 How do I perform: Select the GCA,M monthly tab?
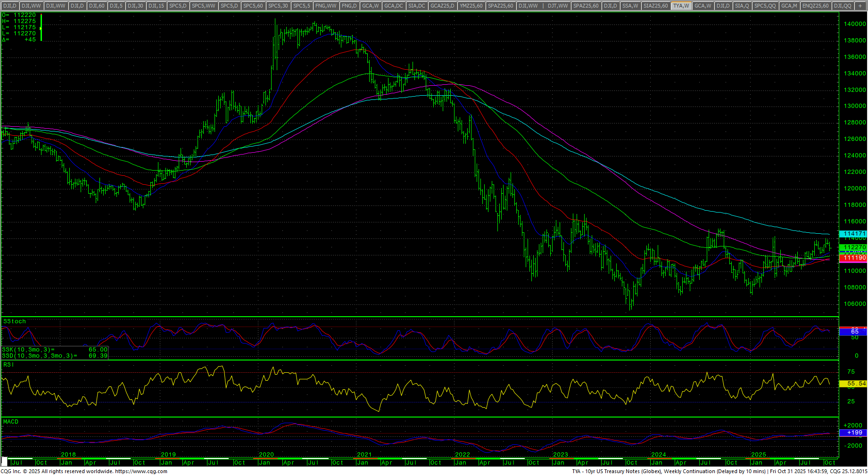[x=789, y=6]
